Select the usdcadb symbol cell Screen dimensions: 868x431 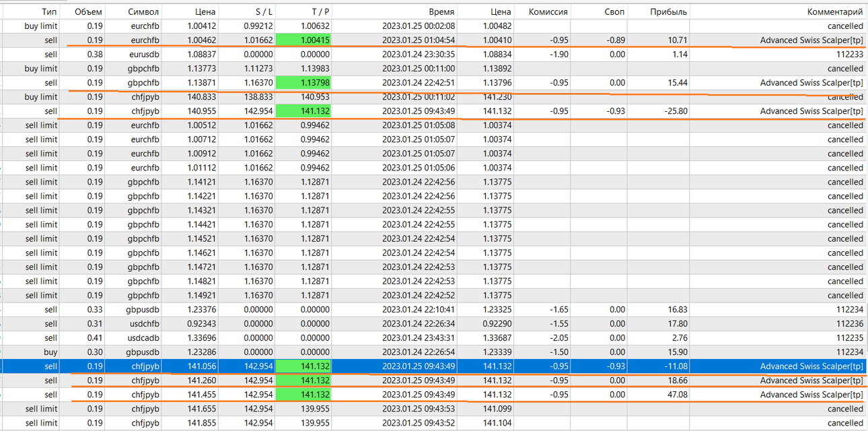click(x=143, y=338)
